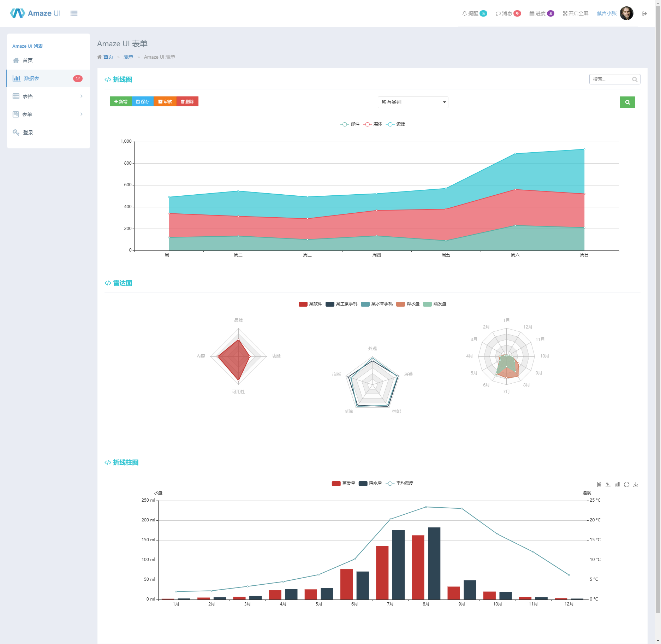Viewport: 661px width, 644px height.
Task: Click the green search icon button
Action: pos(627,102)
